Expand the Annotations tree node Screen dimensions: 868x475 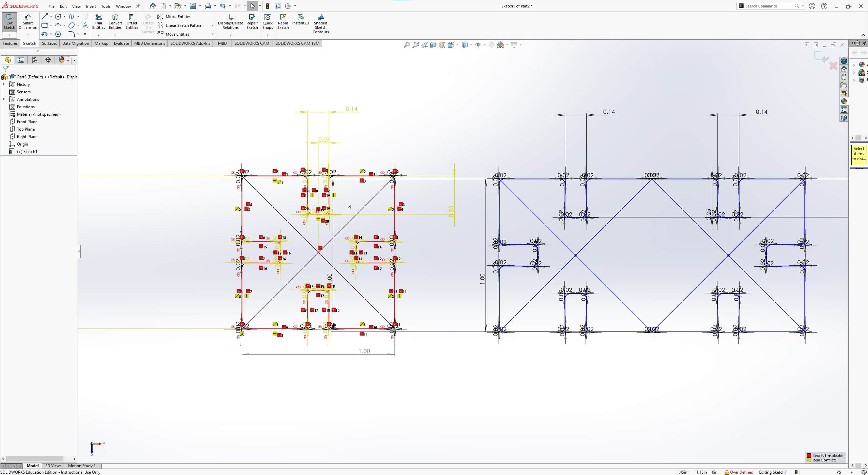4,99
